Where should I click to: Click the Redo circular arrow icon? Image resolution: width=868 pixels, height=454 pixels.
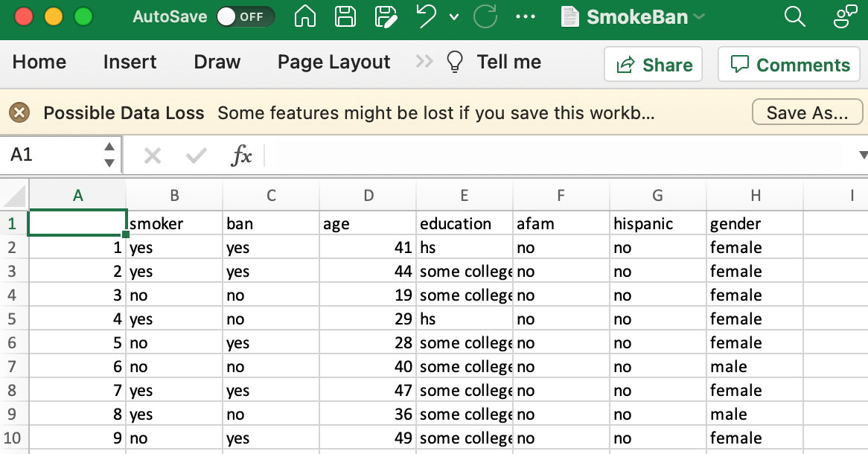(485, 16)
